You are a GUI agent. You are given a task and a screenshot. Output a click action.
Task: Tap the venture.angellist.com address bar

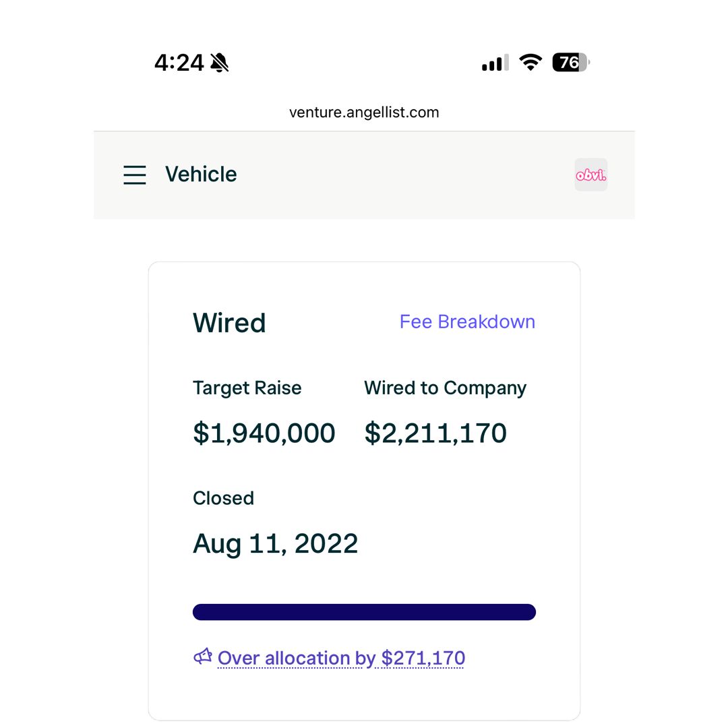coord(364,113)
